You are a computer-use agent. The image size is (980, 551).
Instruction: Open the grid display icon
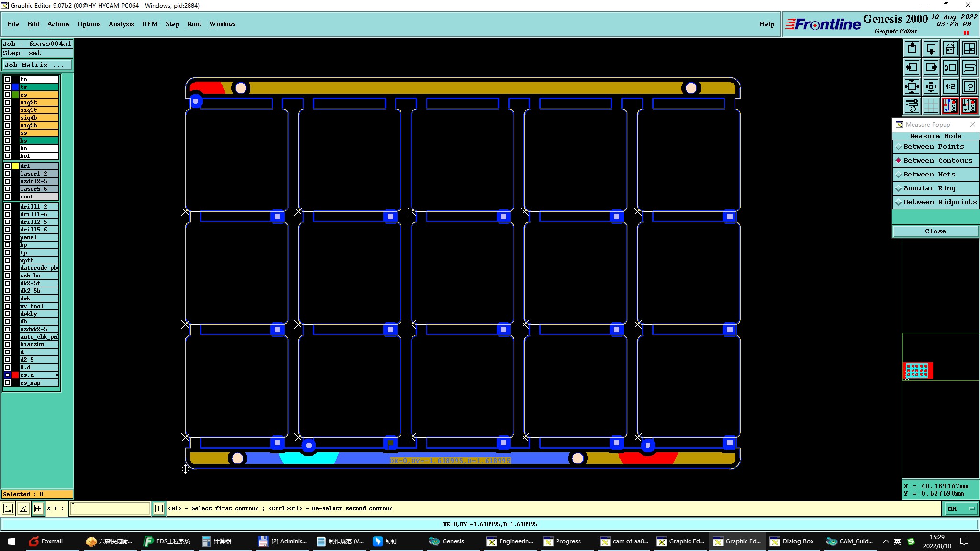[931, 106]
